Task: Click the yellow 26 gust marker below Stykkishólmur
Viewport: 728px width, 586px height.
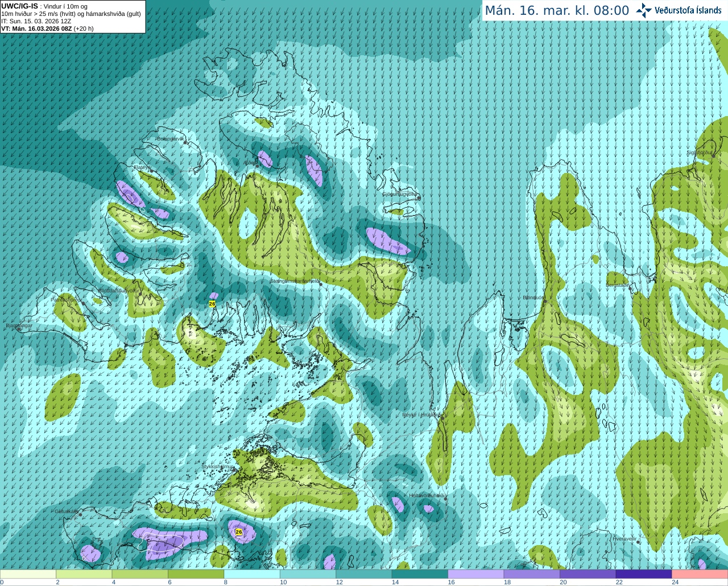Action: (239, 533)
